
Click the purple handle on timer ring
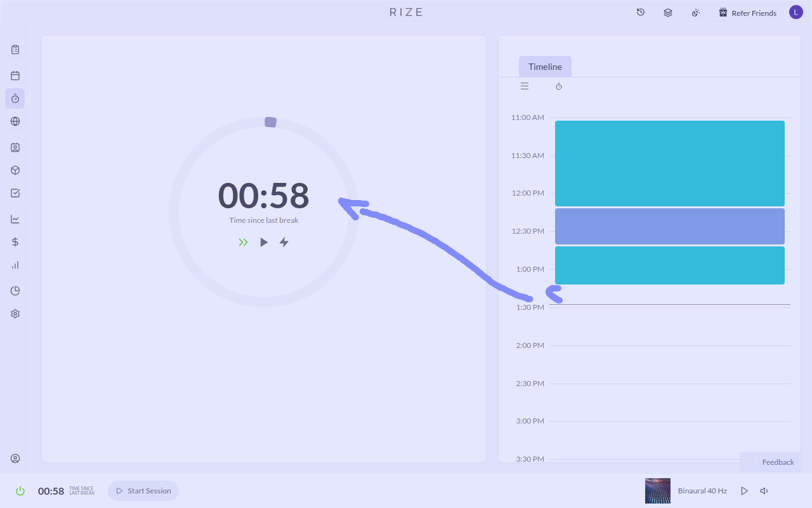pos(270,122)
